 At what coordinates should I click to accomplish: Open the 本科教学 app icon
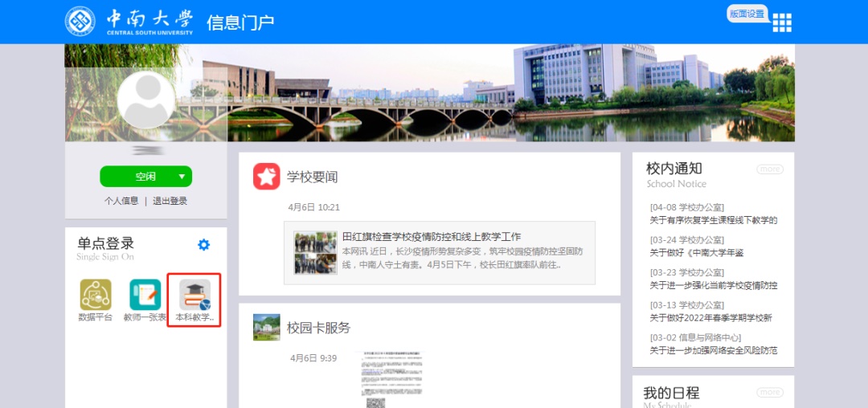coord(194,295)
